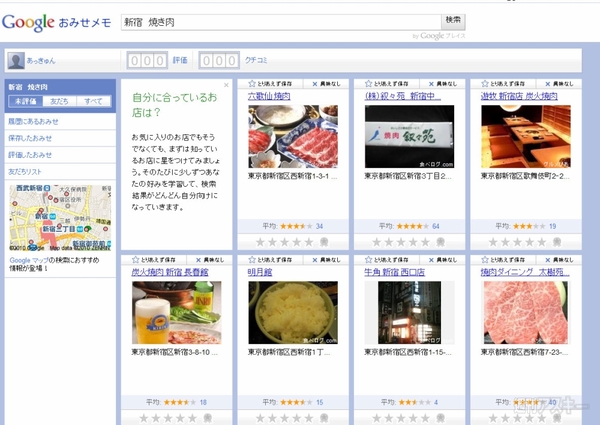Mark 牛角 新宿 西口店 as 興味なし
Image resolution: width=600 pixels, height=425 pixels.
(443, 260)
